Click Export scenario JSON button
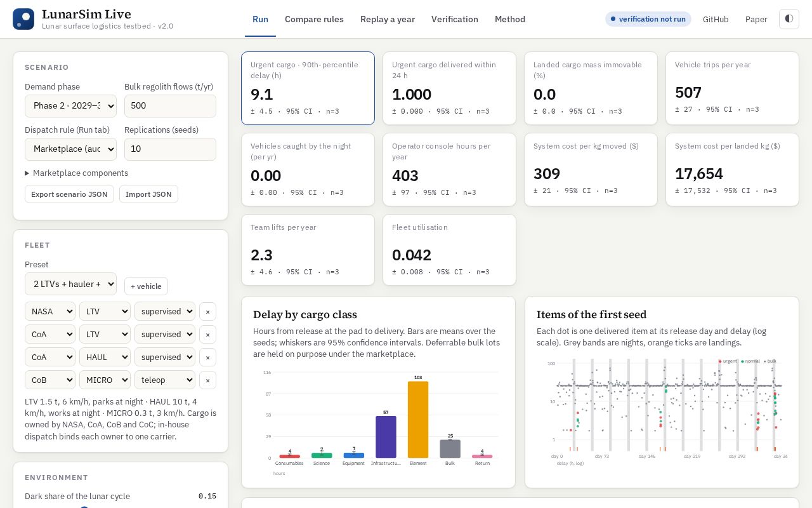Screen dimensions: 812x508 (x=69, y=194)
